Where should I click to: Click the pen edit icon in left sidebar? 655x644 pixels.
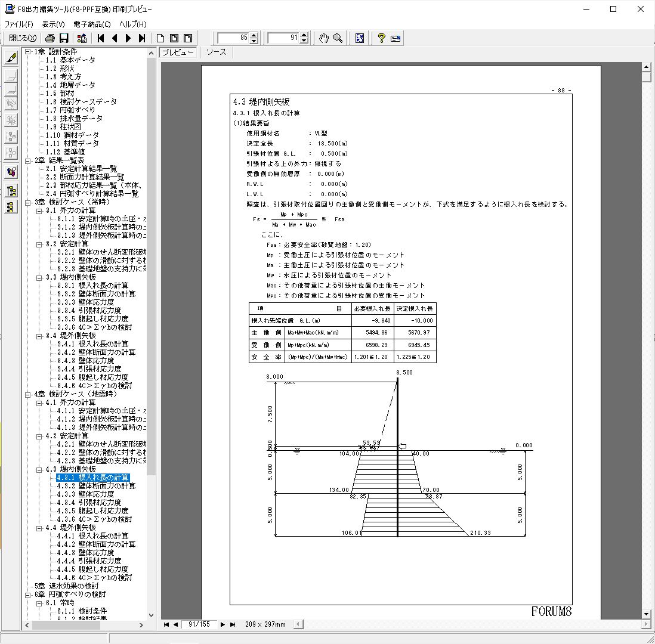pyautogui.click(x=11, y=58)
